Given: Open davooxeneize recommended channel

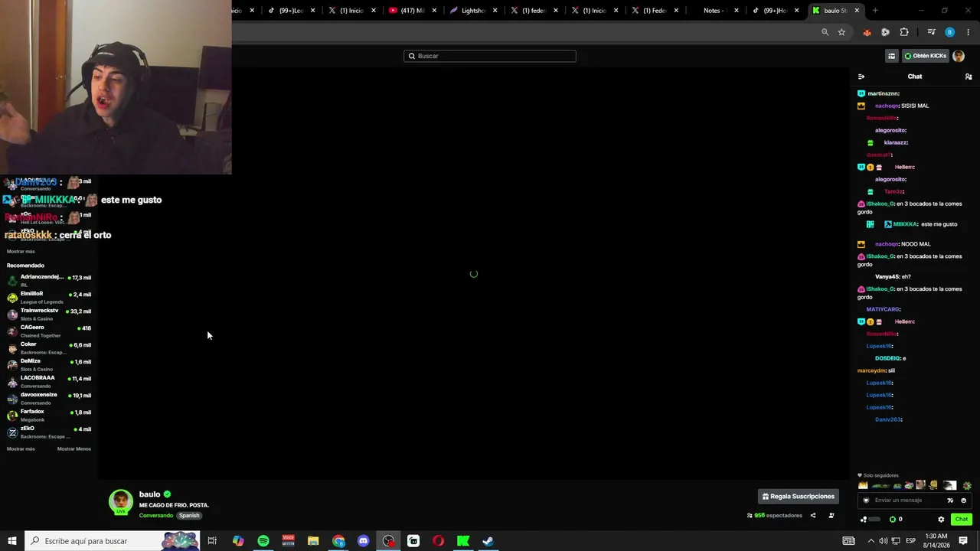Looking at the screenshot, I should [x=49, y=399].
